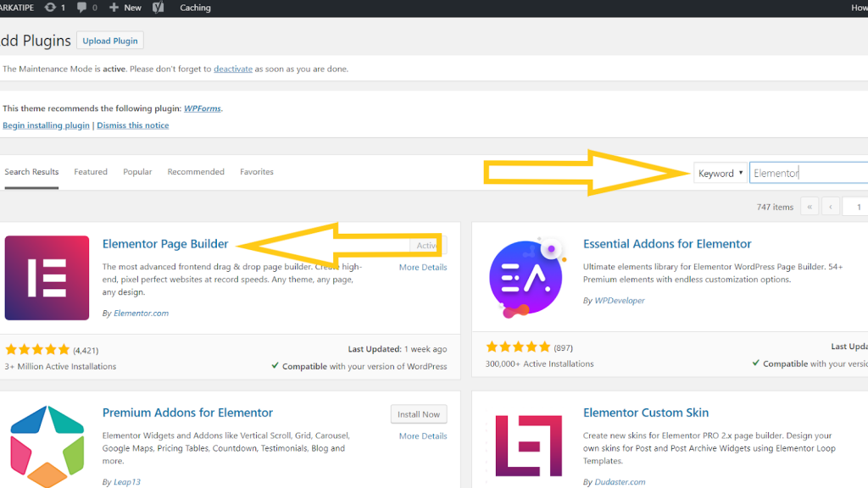This screenshot has width=868, height=488.
Task: Open Elementor Page Builder plugin title
Action: (165, 244)
